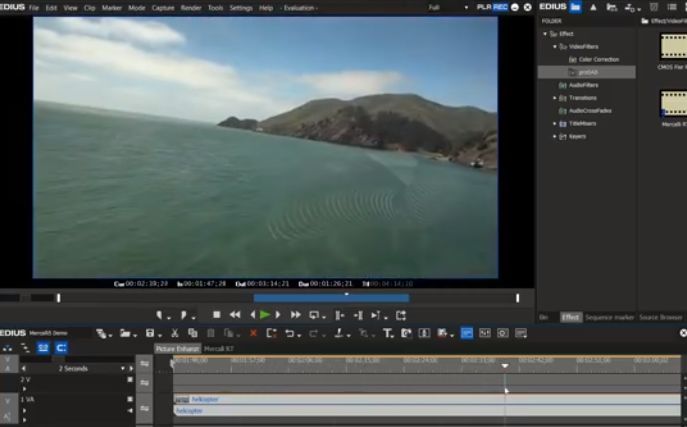The image size is (687, 427).
Task: Select the Mercalli sequence tab
Action: 219,349
